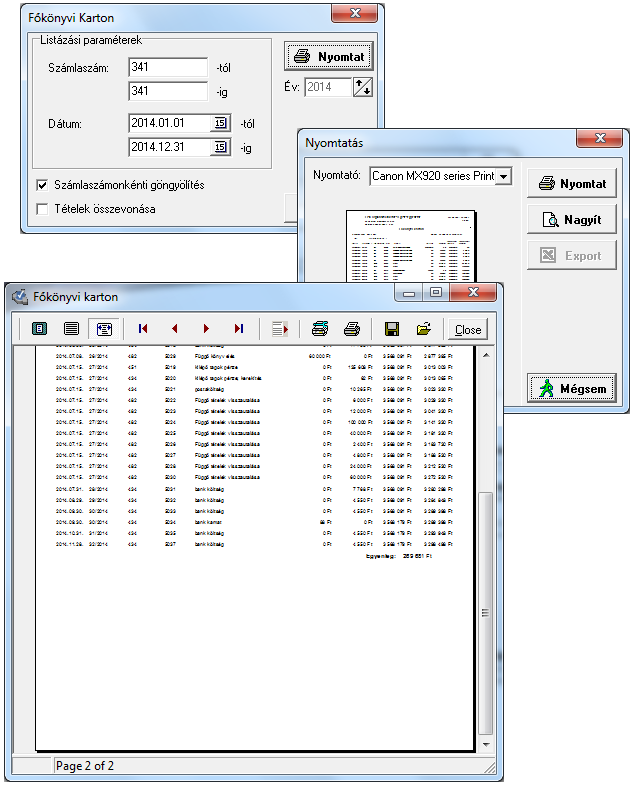Close the Főkönyvi Karton parameters dialog
The image size is (637, 785).
[355, 13]
